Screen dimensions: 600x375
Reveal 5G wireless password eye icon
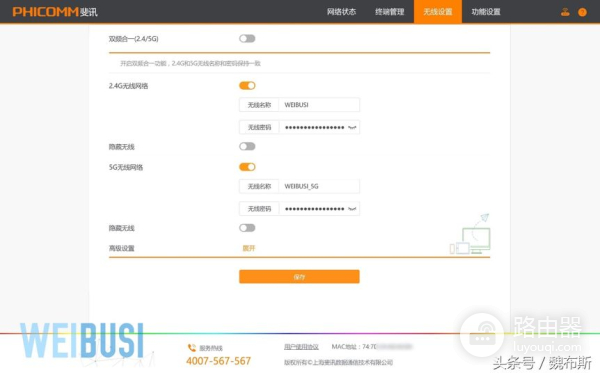tap(352, 209)
